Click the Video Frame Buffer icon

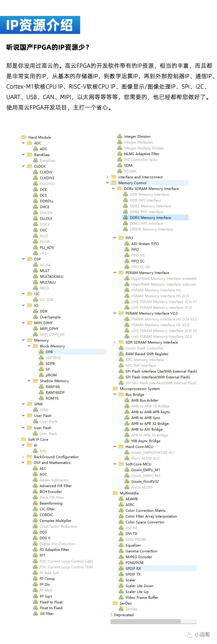(121, 597)
